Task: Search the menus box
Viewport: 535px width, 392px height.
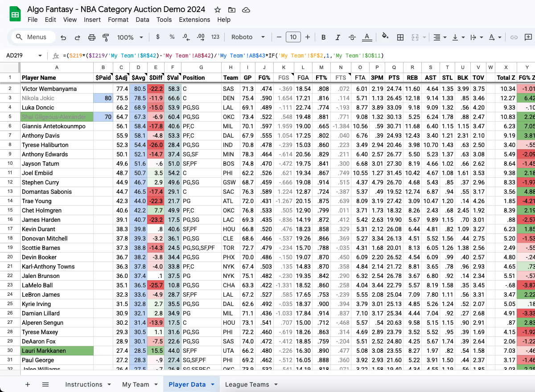Action: (x=33, y=37)
